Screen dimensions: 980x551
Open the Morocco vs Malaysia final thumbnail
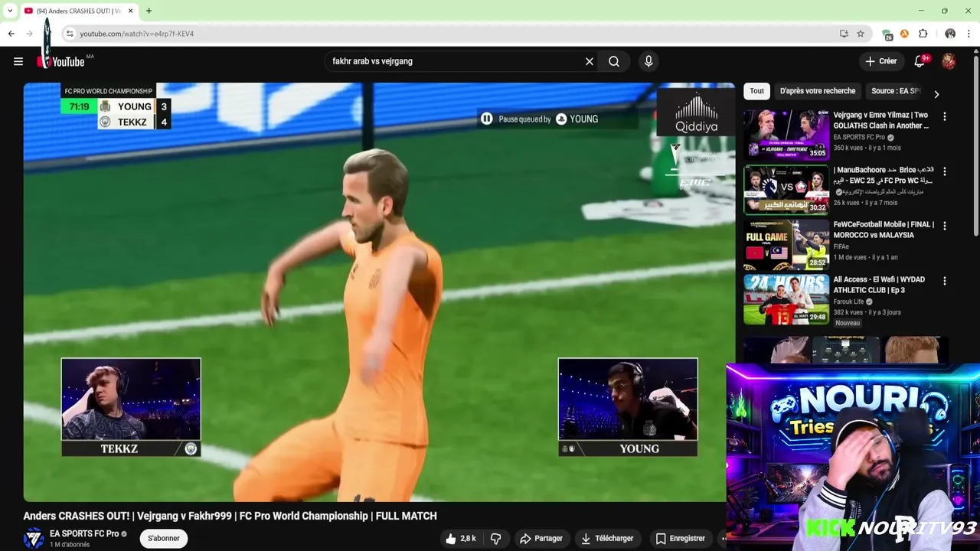tap(786, 245)
